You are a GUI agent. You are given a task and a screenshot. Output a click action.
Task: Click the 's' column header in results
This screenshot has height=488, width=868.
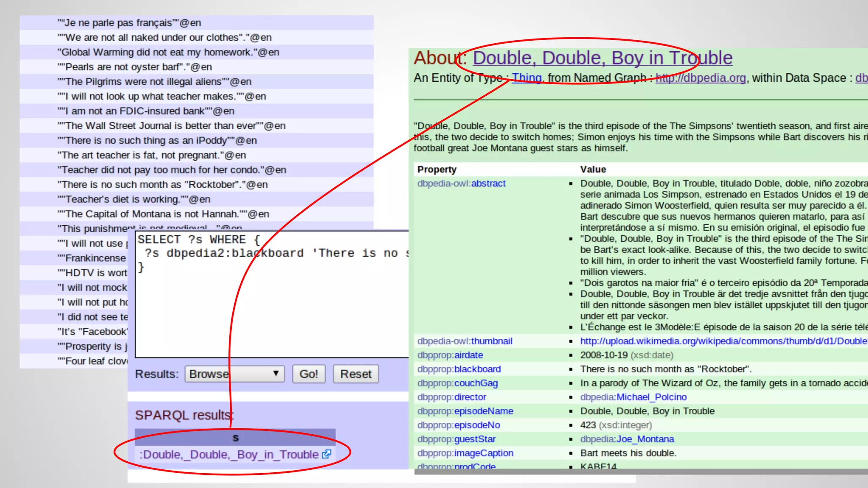click(235, 438)
